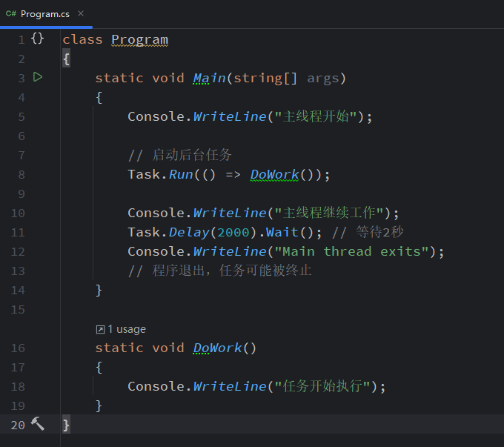Click the "Main thread exits" string
This screenshot has height=447, width=504.
[351, 251]
